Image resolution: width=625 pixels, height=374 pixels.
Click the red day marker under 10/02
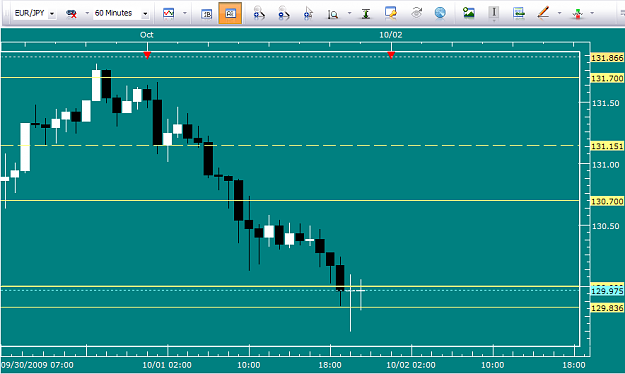pyautogui.click(x=391, y=55)
